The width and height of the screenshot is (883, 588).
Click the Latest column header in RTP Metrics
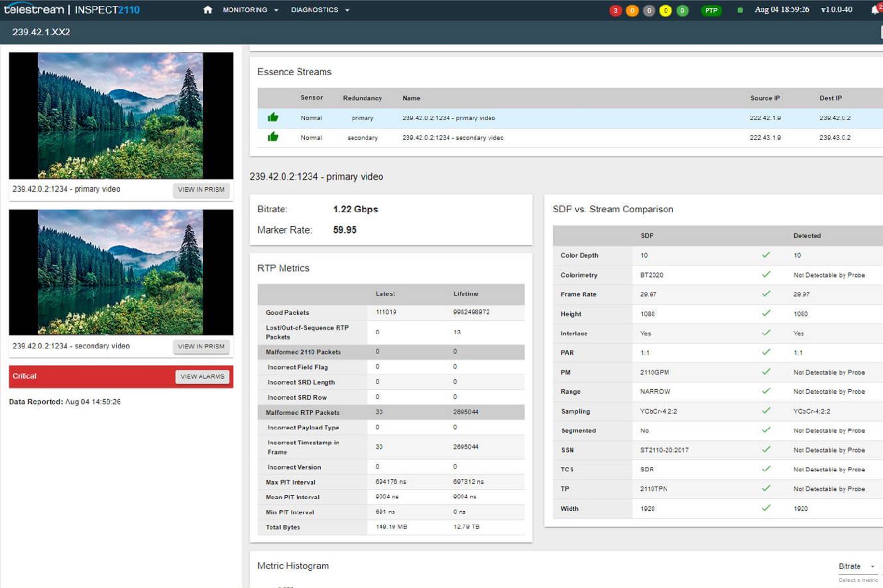385,294
